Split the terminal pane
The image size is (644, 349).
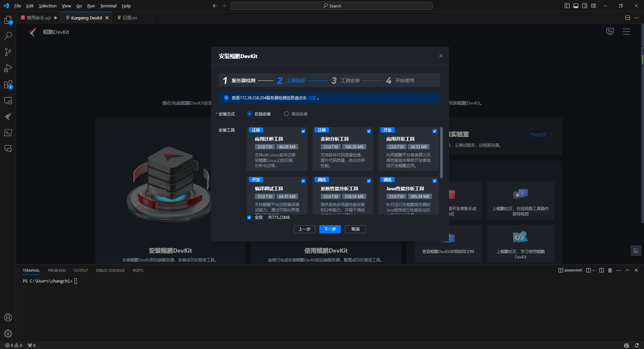pos(601,270)
